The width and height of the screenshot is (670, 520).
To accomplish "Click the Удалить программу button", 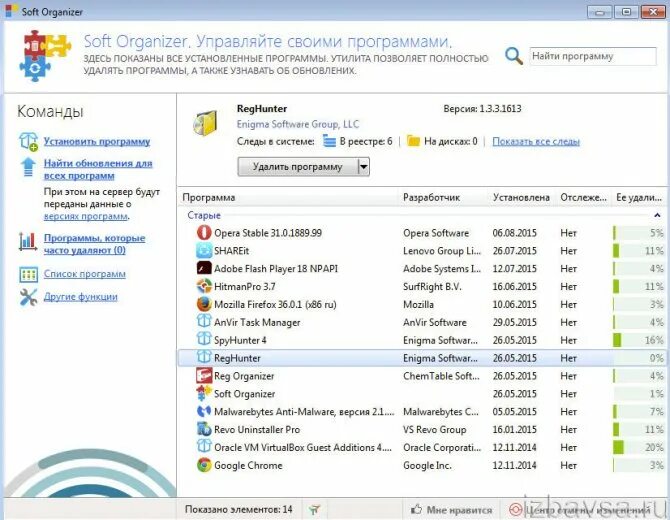I will [297, 167].
